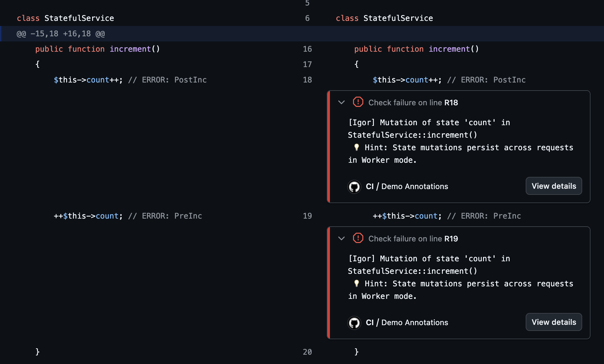Click the R19 message 'Mutation of state count'

point(429,265)
